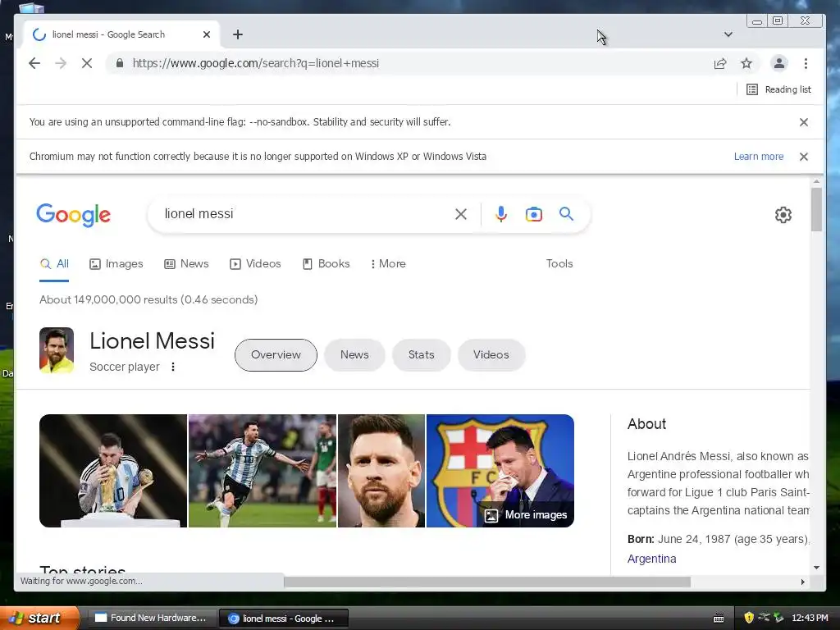Close the lionel messi Google Search tab
Viewport: 840px width, 630px height.
point(207,34)
